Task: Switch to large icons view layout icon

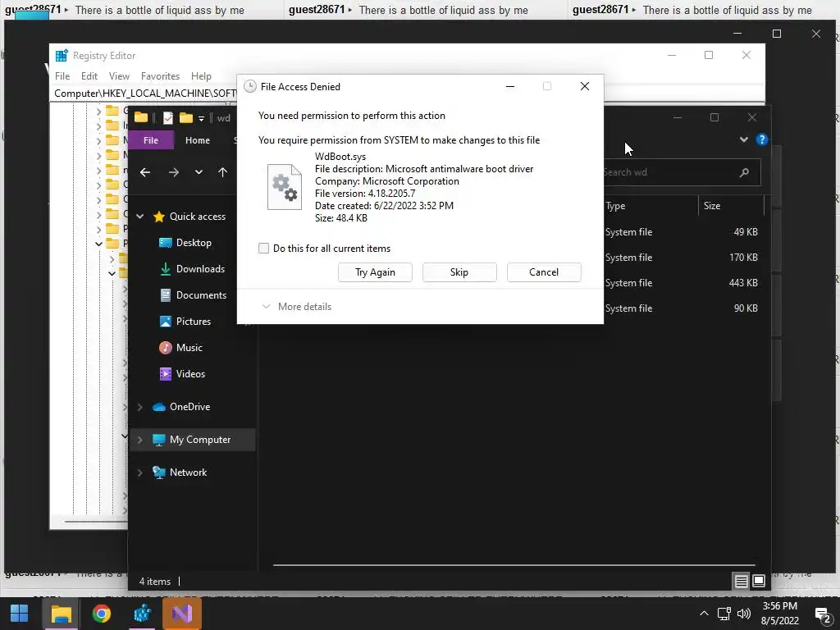Action: point(759,582)
